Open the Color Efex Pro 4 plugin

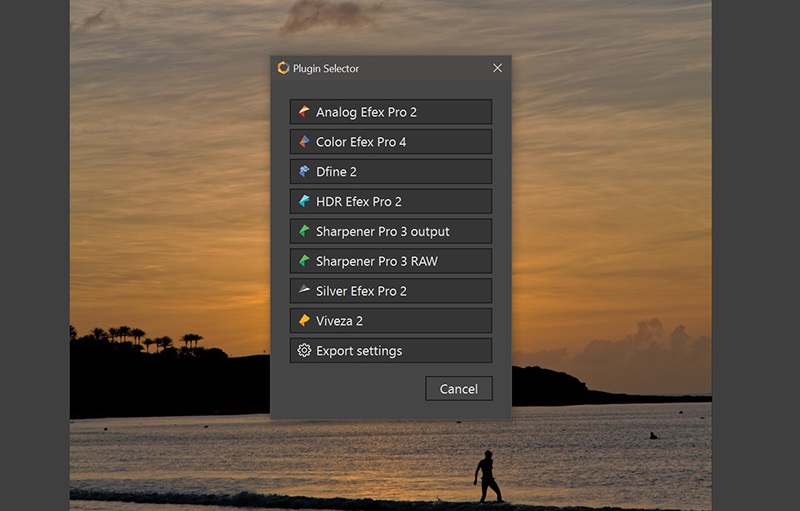[390, 142]
